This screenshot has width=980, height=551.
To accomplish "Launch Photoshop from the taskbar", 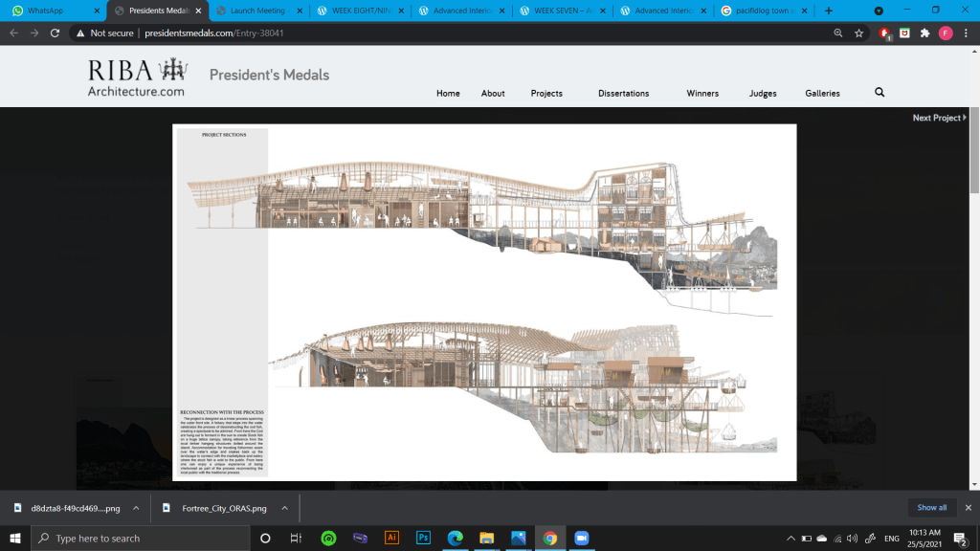I will tap(423, 538).
